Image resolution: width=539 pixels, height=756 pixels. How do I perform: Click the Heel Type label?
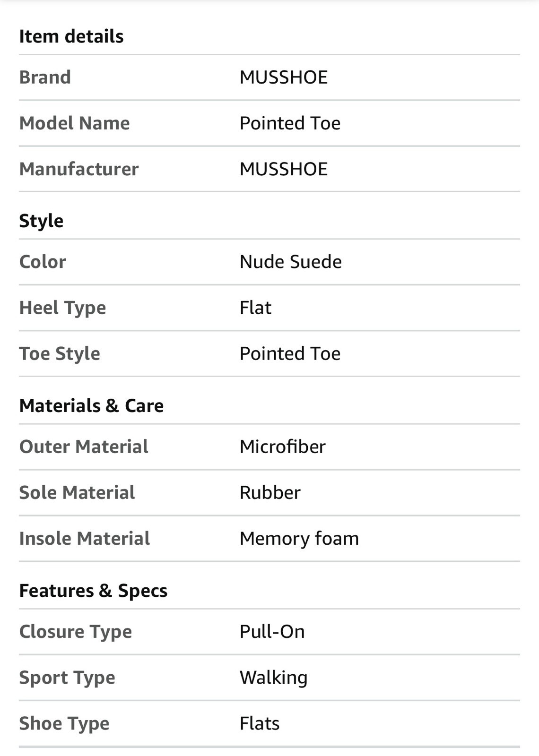click(62, 308)
